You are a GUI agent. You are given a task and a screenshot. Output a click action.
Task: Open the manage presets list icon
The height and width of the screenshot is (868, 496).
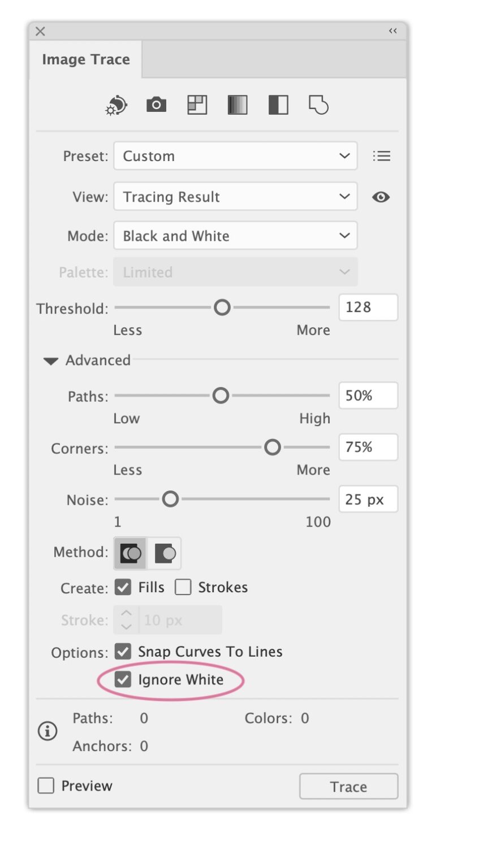[382, 156]
